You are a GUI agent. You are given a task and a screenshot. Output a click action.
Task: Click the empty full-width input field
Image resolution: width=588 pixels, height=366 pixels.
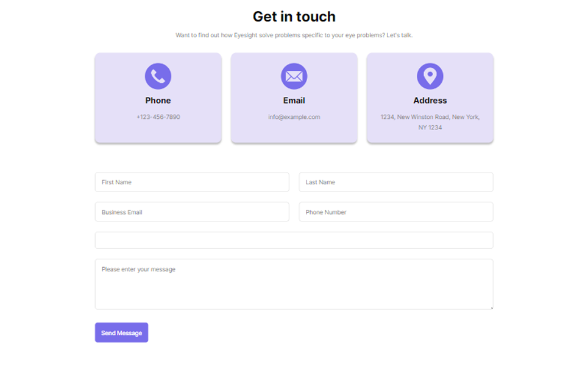coord(294,240)
